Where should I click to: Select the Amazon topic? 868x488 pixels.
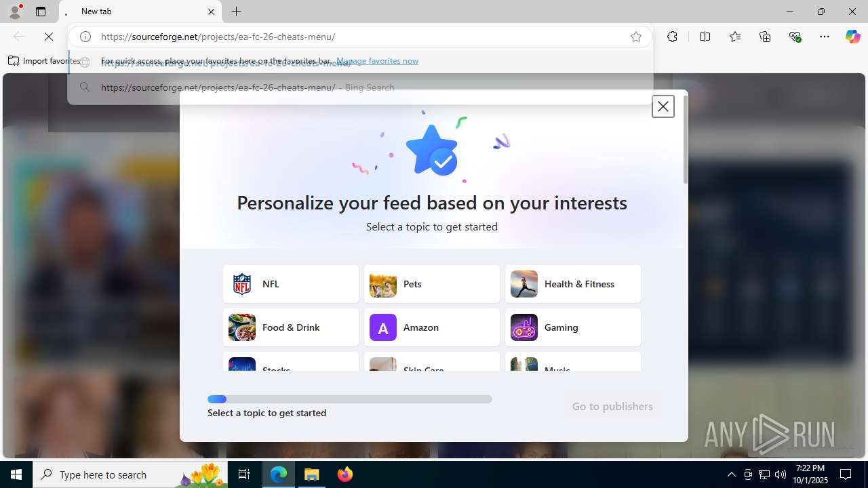[x=432, y=327]
